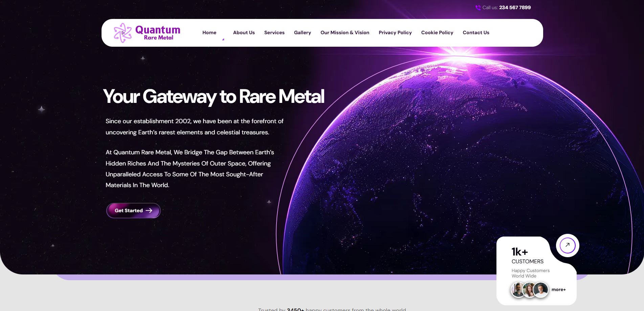This screenshot has height=311, width=644.
Task: Go to the About Us page
Action: (x=244, y=33)
